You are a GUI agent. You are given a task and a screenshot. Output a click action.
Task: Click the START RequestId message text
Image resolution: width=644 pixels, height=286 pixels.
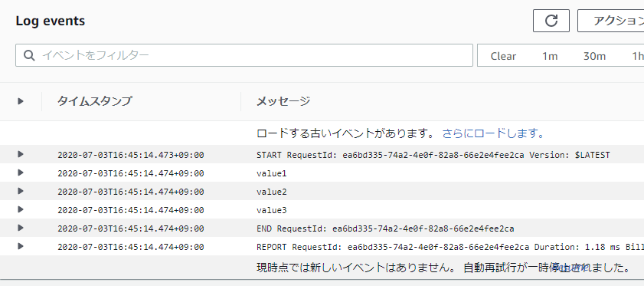click(x=433, y=155)
